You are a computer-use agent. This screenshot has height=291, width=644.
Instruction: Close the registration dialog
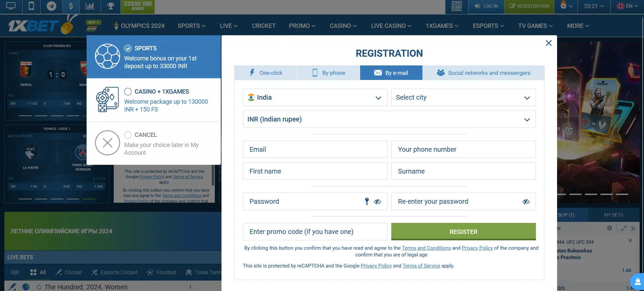tap(549, 43)
